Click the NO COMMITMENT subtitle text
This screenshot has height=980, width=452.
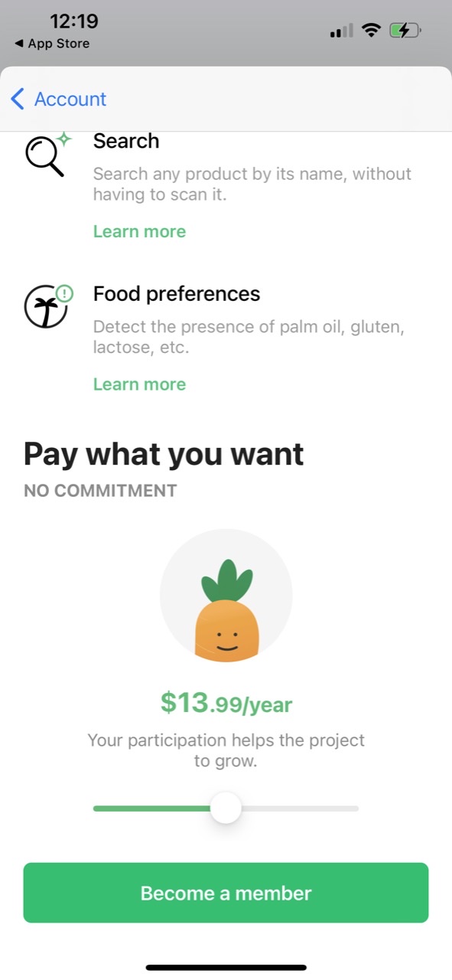pyautogui.click(x=100, y=490)
